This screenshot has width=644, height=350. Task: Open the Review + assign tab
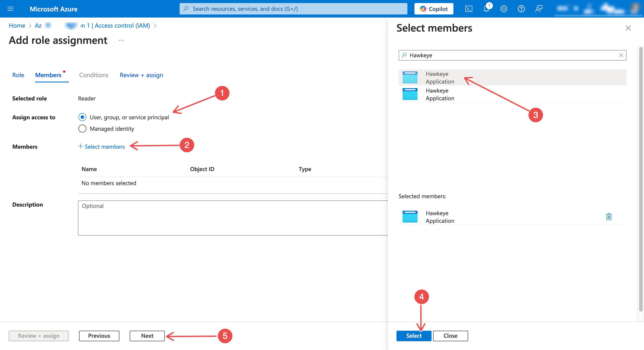coord(141,75)
